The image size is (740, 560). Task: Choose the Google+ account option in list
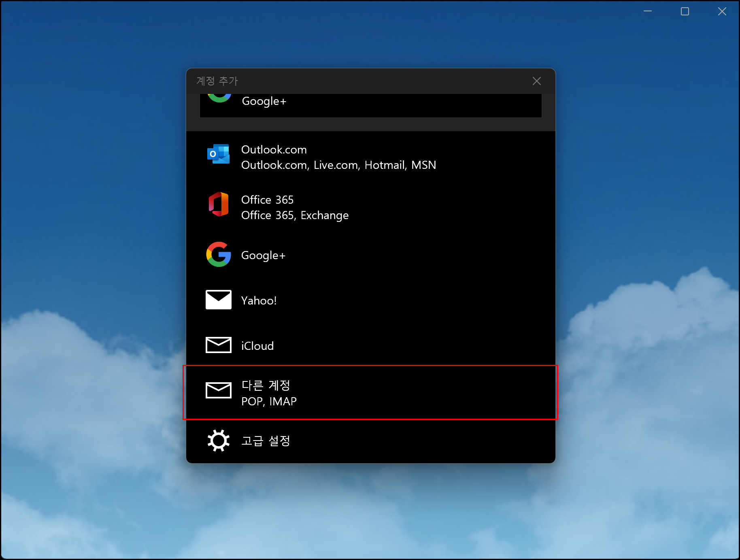point(371,255)
